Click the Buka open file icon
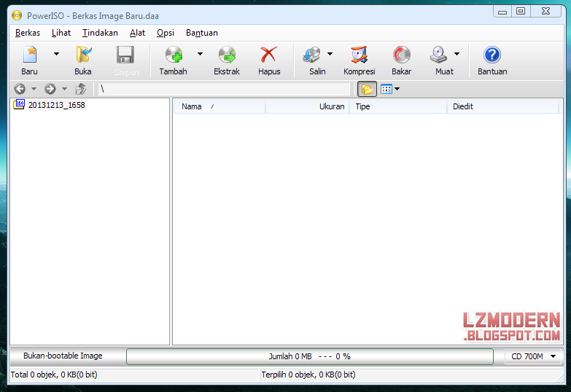Image resolution: width=571 pixels, height=392 pixels. tap(83, 55)
